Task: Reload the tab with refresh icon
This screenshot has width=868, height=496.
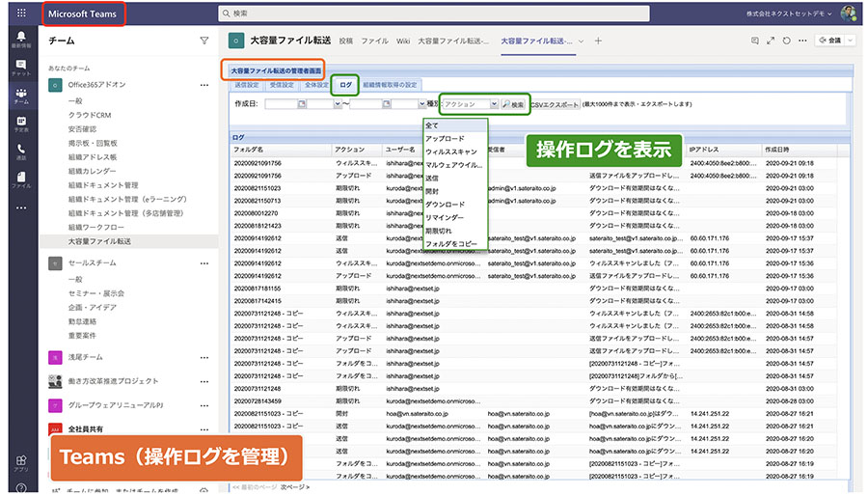Action: pos(787,41)
